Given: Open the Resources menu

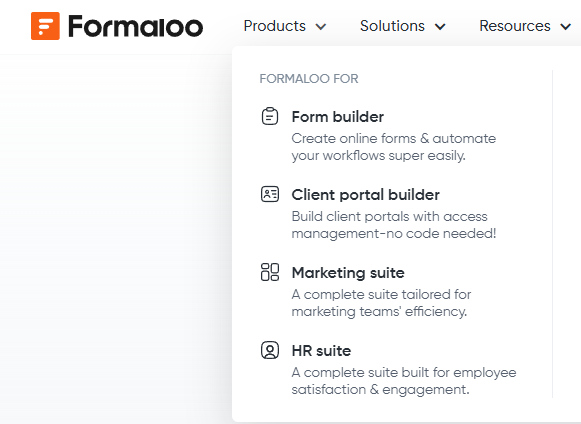Looking at the screenshot, I should 525,26.
